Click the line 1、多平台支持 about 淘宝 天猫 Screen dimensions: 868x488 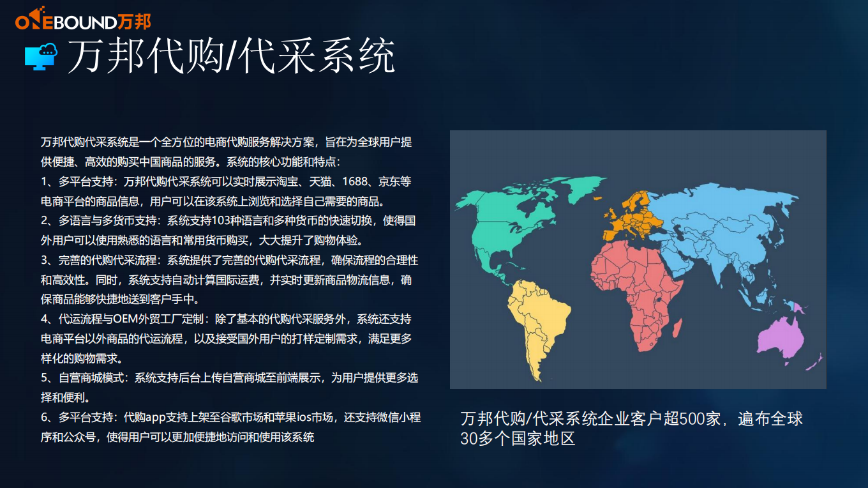click(226, 181)
